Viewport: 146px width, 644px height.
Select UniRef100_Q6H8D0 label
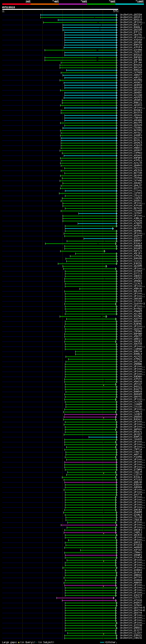(x=131, y=93)
